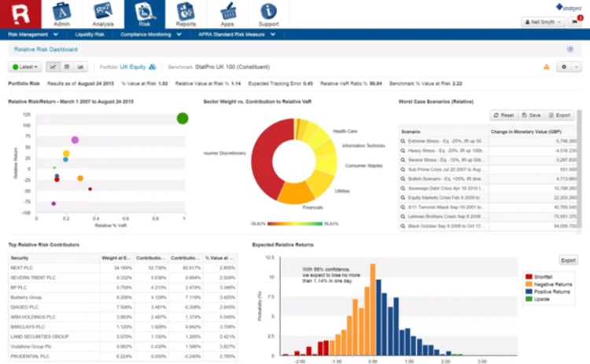Switch to bar chart view toggle
The width and height of the screenshot is (590, 364).
(x=80, y=67)
